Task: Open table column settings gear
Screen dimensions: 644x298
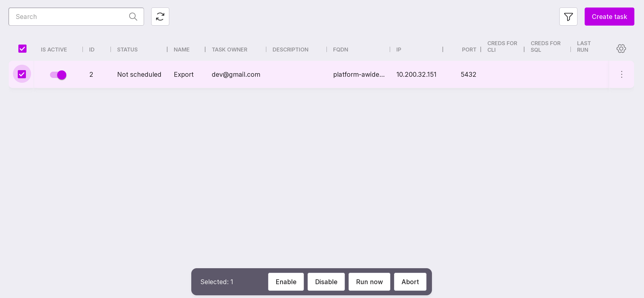Action: pos(621,49)
